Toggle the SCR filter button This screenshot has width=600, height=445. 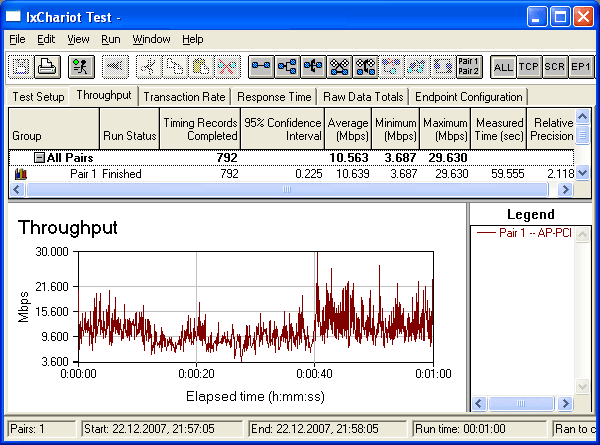click(555, 67)
